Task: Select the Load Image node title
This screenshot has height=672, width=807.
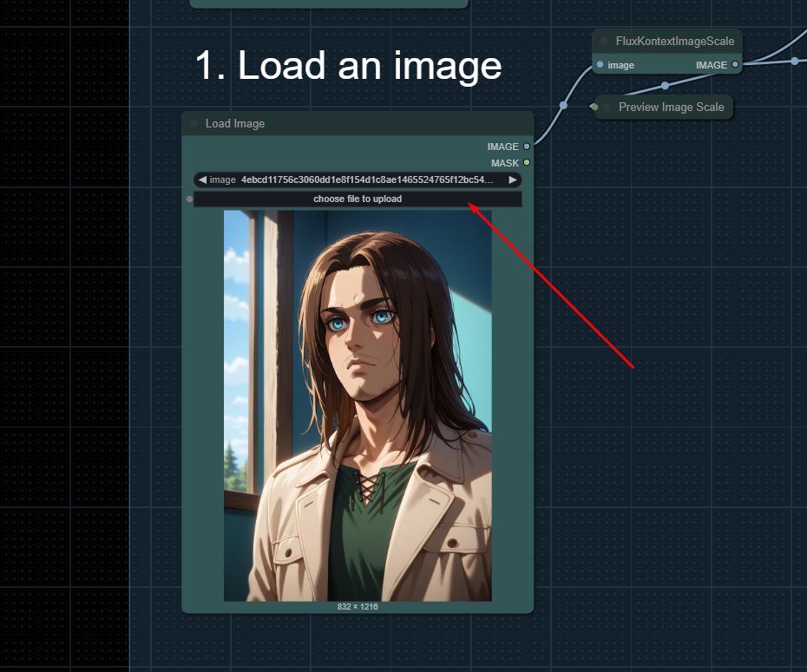Action: (235, 123)
